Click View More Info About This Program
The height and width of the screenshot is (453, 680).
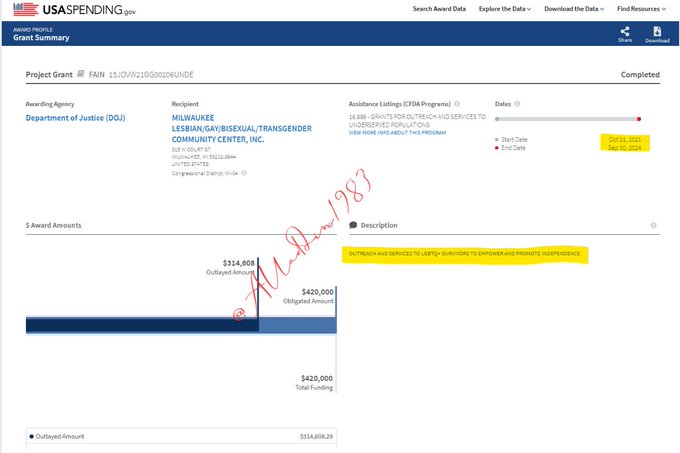(398, 132)
